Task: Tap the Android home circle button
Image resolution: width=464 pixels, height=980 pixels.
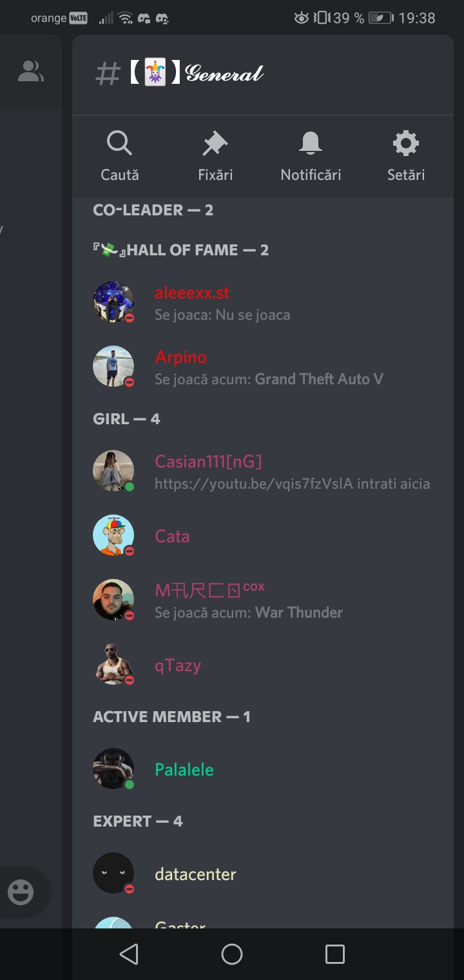Action: 232,954
